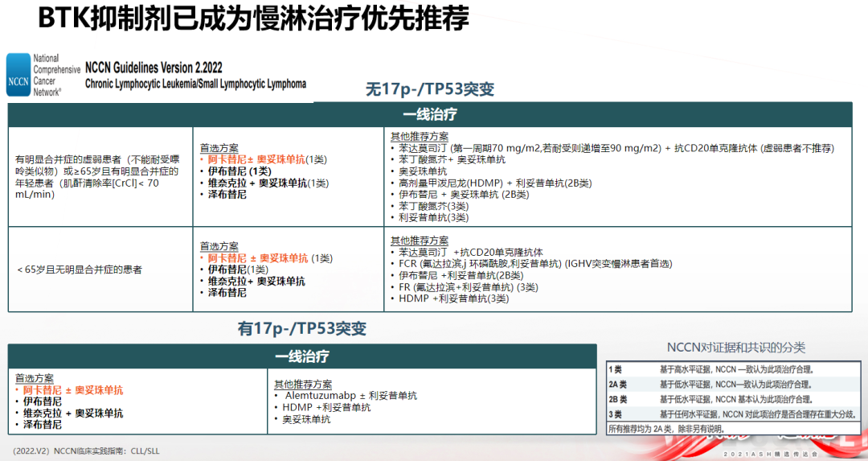This screenshot has height=461, width=868.
Task: Click "National Comprehensive Cancer Network" text beside logo
Action: coord(56,75)
